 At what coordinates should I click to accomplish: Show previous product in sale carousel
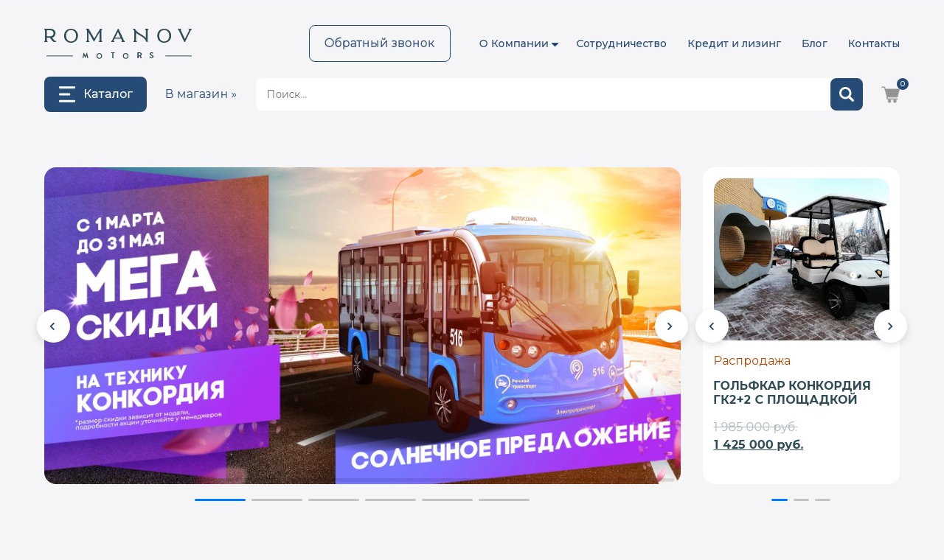click(x=712, y=326)
